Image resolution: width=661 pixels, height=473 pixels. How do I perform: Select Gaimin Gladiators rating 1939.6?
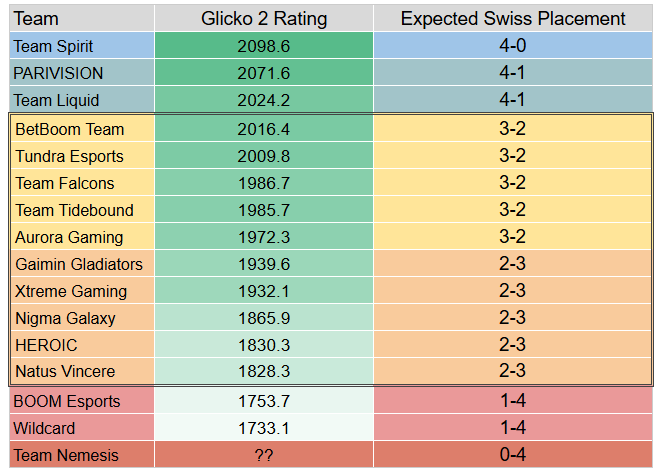coord(264,263)
